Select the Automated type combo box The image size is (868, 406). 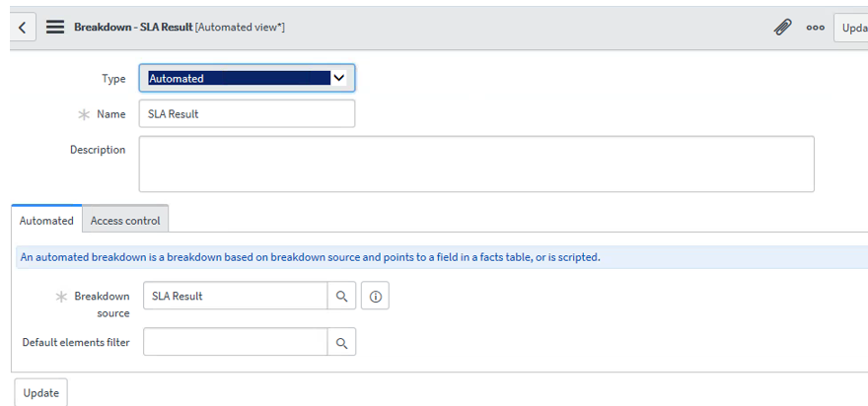[x=247, y=78]
